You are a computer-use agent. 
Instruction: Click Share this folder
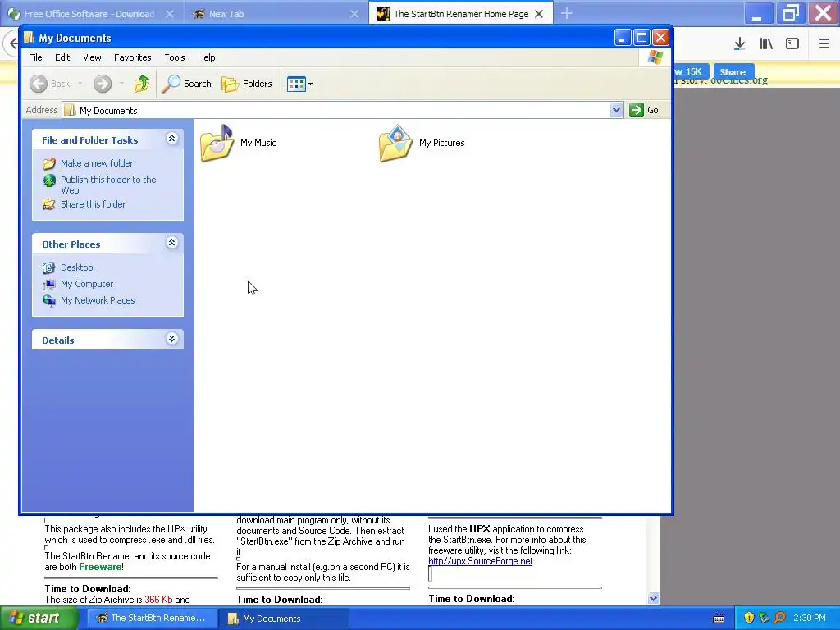coord(94,204)
